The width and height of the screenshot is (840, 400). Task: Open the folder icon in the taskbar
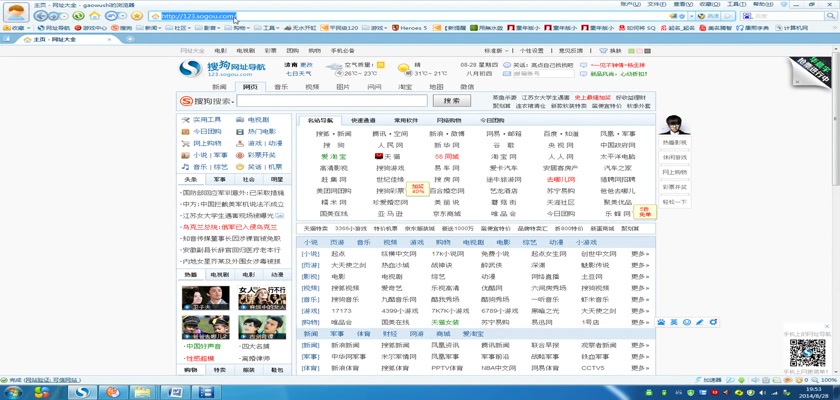142,393
